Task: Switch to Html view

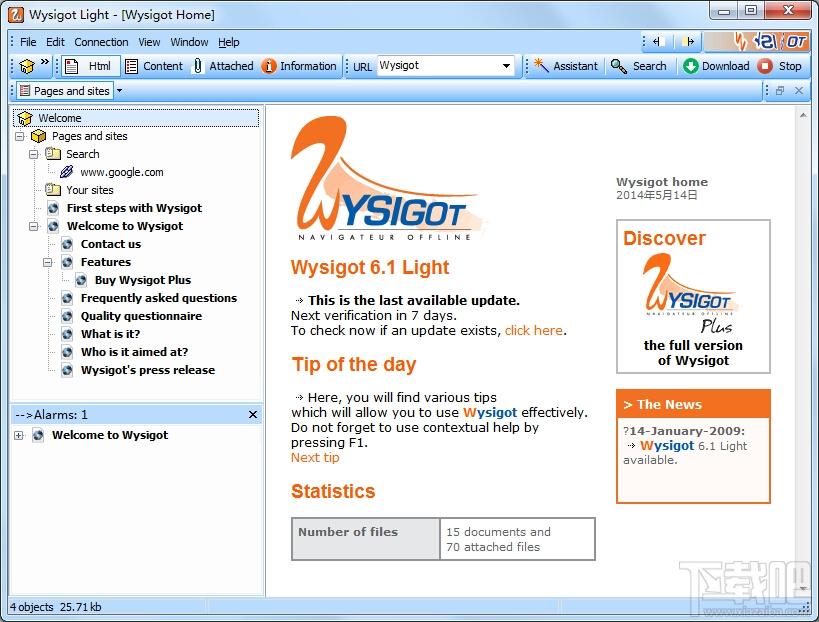Action: coord(91,66)
